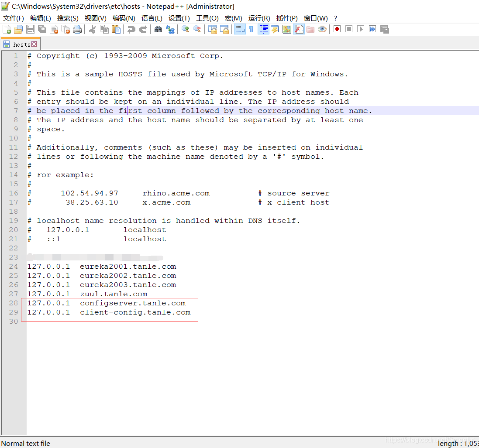Open the 文件(F) menu
This screenshot has height=448, width=479.
[x=14, y=18]
